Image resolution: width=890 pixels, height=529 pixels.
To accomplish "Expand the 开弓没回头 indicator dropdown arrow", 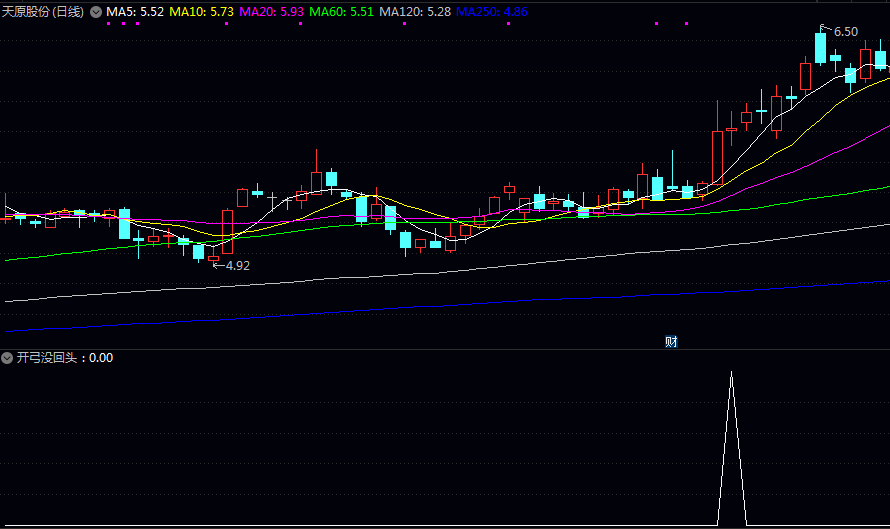I will coord(7,358).
